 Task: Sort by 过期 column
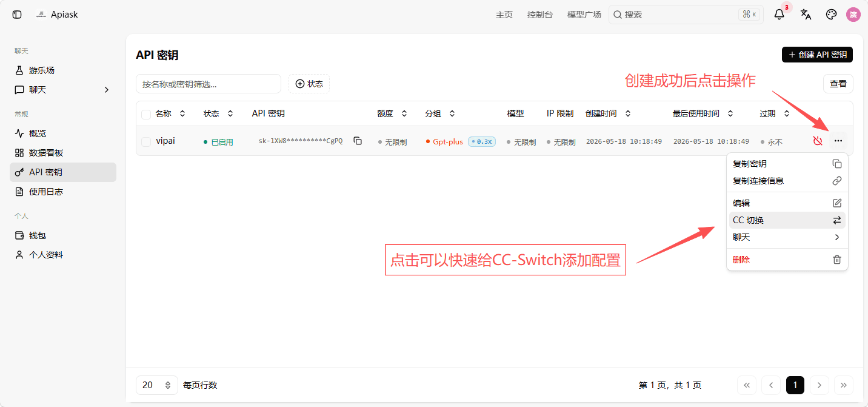pyautogui.click(x=775, y=113)
